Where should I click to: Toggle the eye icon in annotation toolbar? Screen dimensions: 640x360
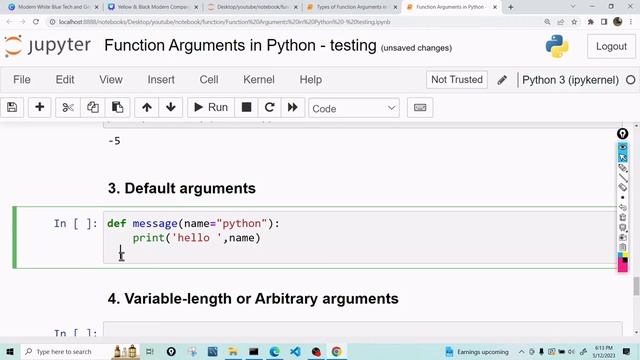(622, 147)
